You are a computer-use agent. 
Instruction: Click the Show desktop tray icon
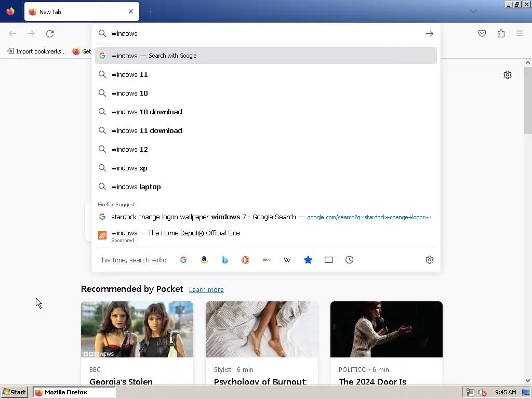(x=526, y=393)
